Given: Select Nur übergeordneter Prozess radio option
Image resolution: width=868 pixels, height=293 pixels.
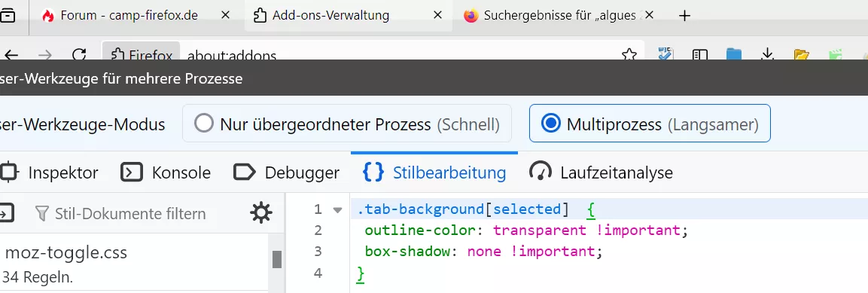Looking at the screenshot, I should pyautogui.click(x=346, y=124).
